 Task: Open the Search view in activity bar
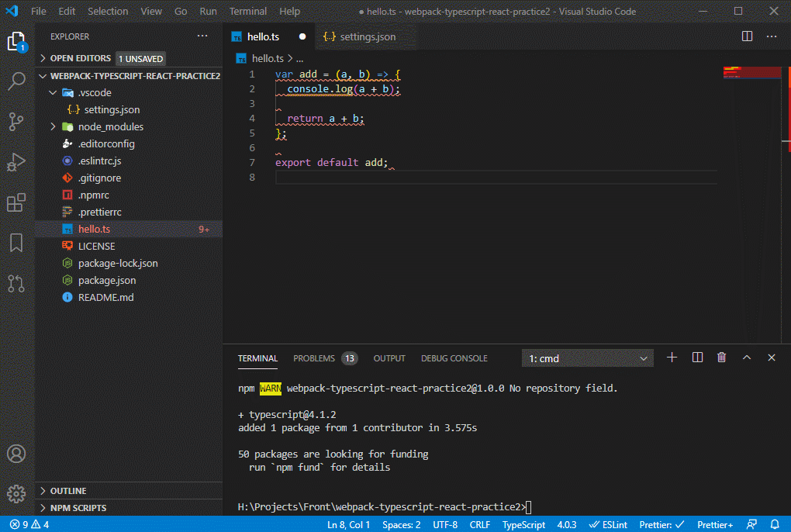(x=16, y=81)
